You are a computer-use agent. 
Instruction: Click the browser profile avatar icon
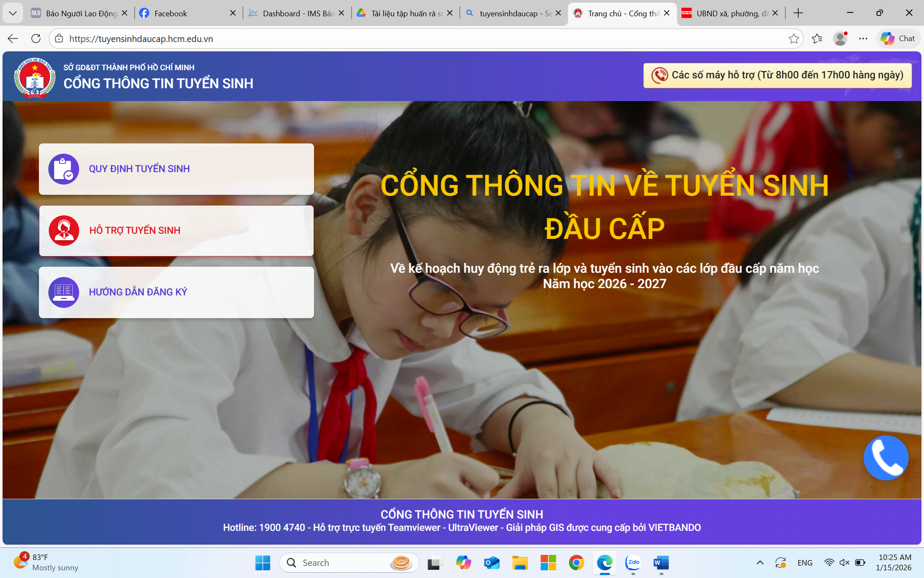click(x=840, y=38)
